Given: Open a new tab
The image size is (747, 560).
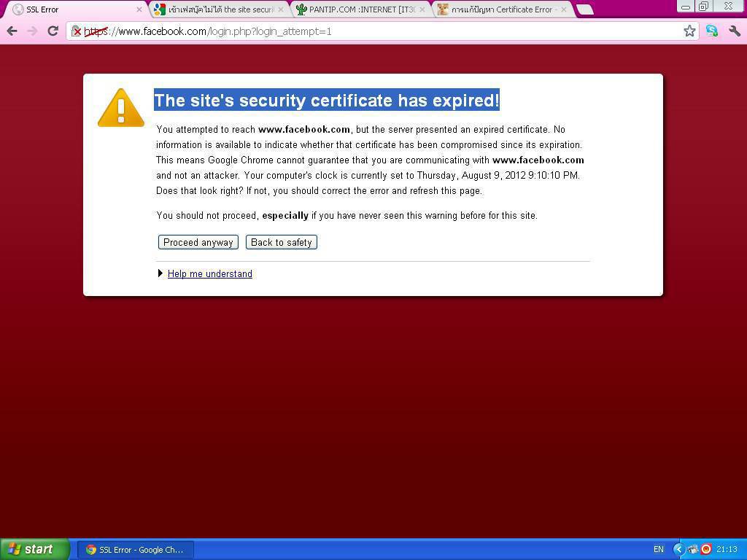Looking at the screenshot, I should click(584, 9).
